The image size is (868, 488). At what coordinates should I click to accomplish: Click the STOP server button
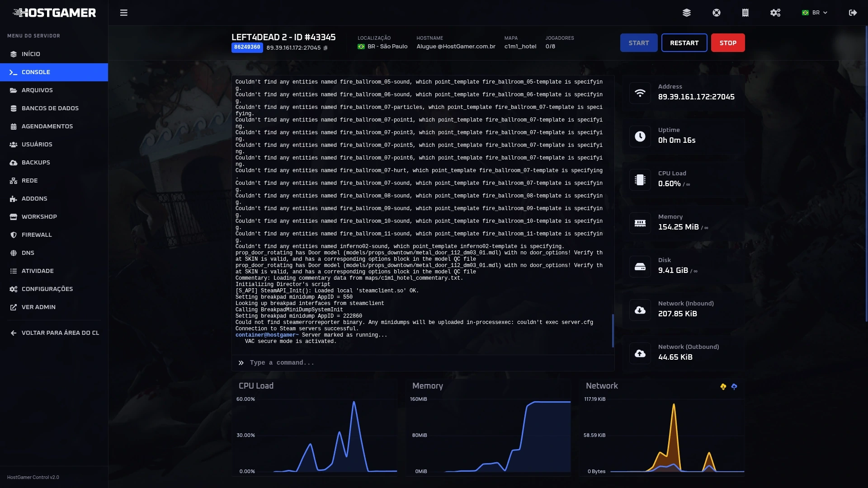[x=728, y=43]
